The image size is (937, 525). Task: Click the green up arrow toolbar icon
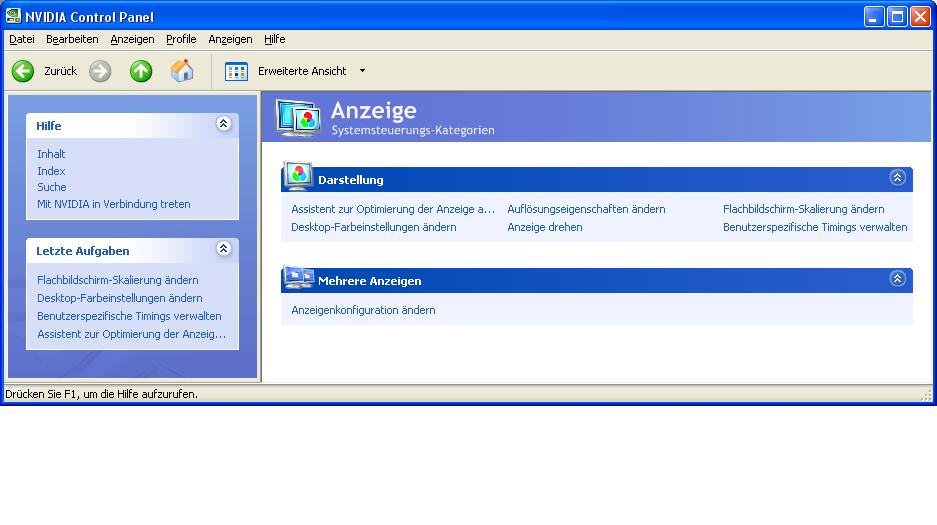pyautogui.click(x=141, y=71)
